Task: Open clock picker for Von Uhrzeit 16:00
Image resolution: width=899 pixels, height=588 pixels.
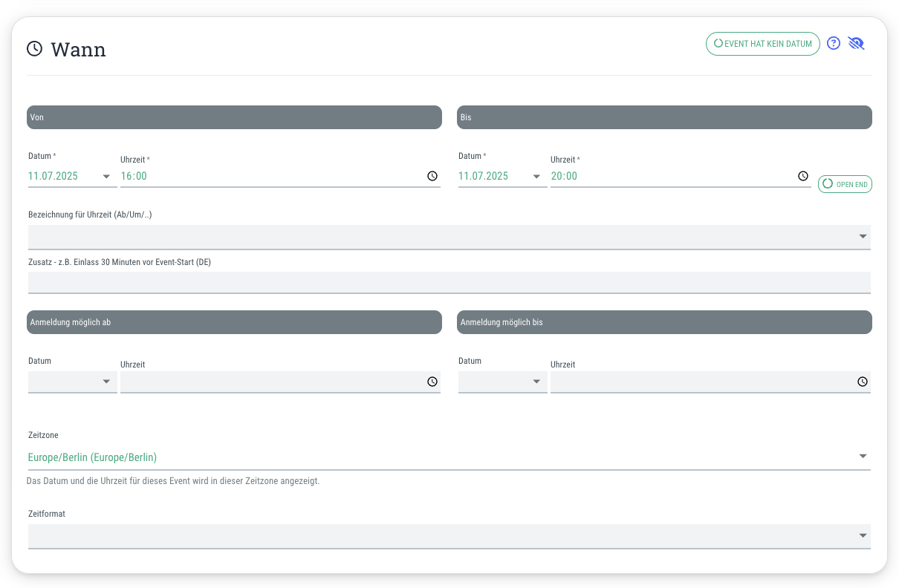Action: click(432, 176)
